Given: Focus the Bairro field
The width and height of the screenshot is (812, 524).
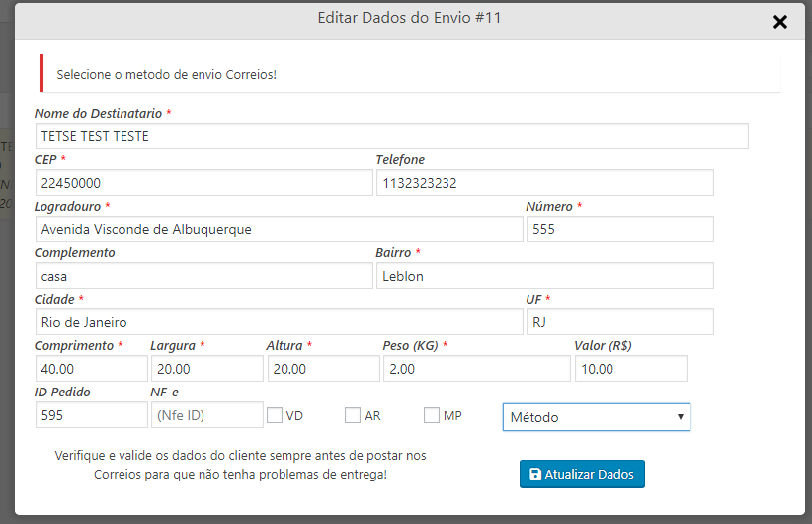Looking at the screenshot, I should tap(544, 276).
